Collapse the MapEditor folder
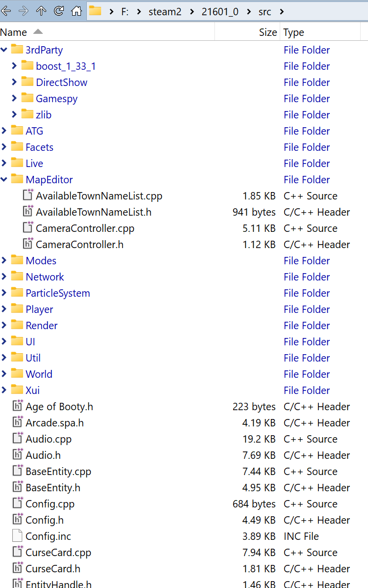This screenshot has width=368, height=588. click(4, 179)
